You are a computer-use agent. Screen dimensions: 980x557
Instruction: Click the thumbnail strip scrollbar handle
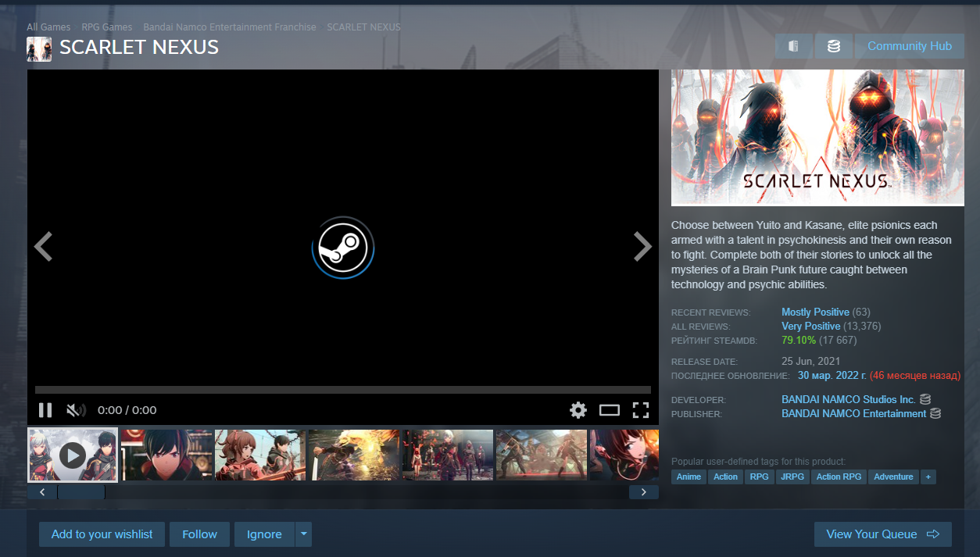click(x=81, y=492)
